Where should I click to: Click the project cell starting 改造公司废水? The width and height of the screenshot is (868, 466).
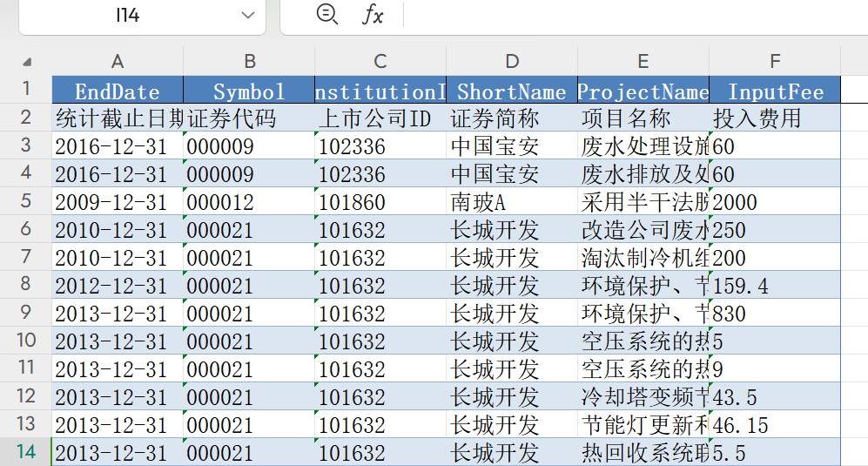point(643,229)
